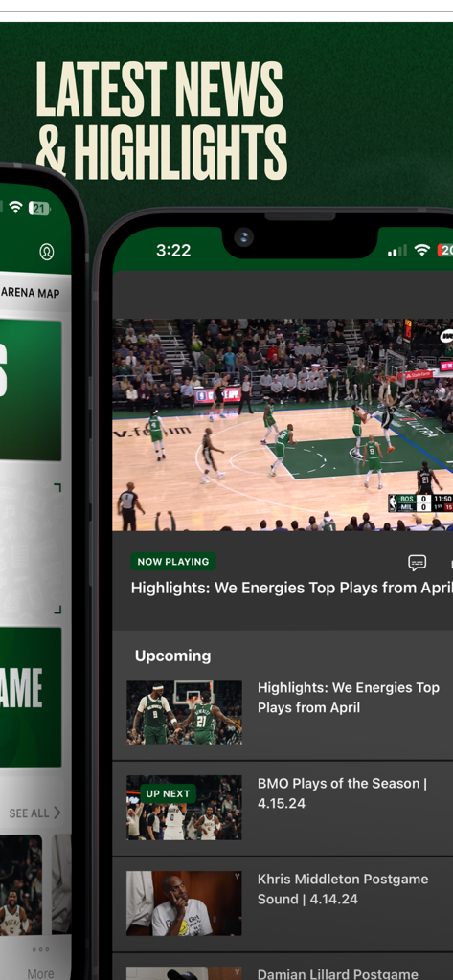The width and height of the screenshot is (453, 980).
Task: Open Khris Middleton Postgame Sound thumbnail
Action: point(184,903)
